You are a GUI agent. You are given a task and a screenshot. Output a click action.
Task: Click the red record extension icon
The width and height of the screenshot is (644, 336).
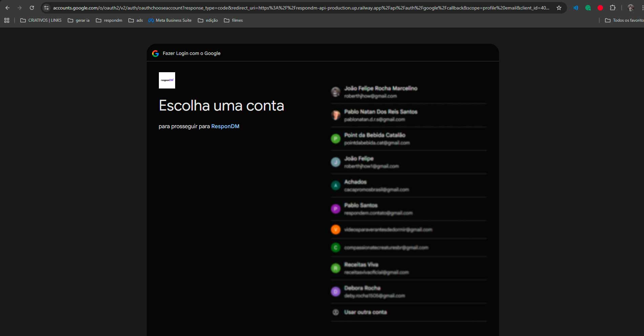(600, 8)
